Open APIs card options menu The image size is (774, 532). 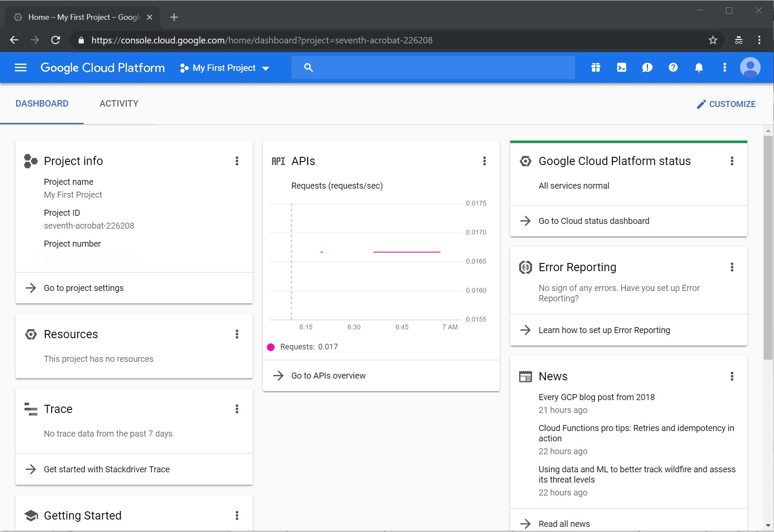click(484, 161)
